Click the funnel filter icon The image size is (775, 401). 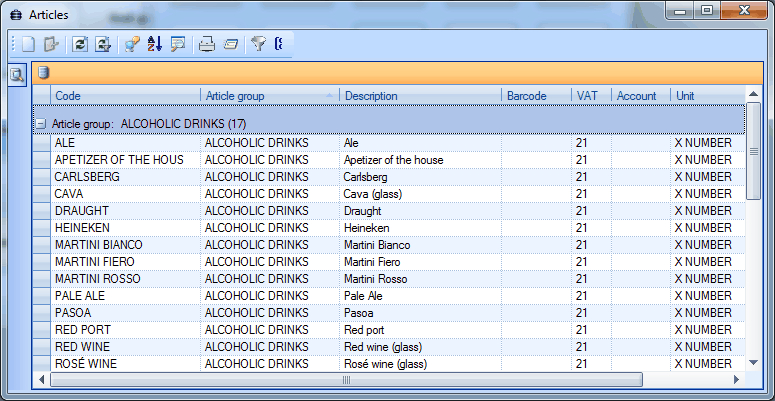tap(258, 44)
